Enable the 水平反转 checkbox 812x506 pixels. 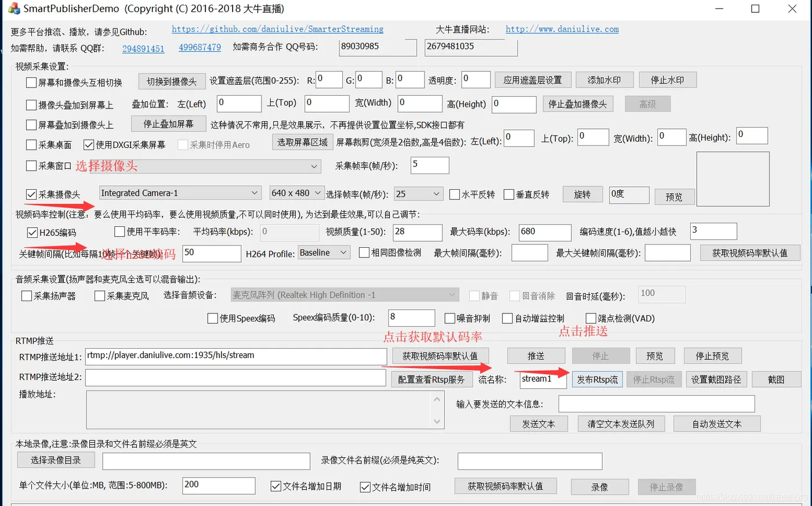click(x=455, y=194)
